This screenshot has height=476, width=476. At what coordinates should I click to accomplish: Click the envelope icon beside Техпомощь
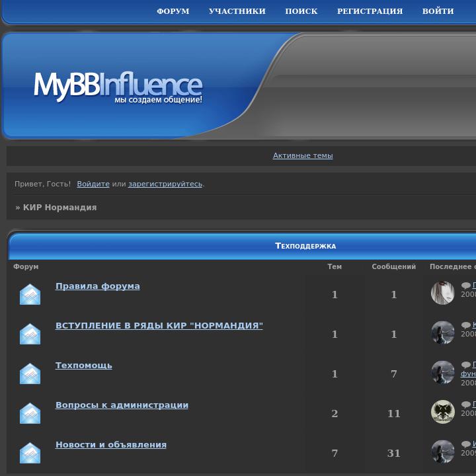tap(30, 374)
